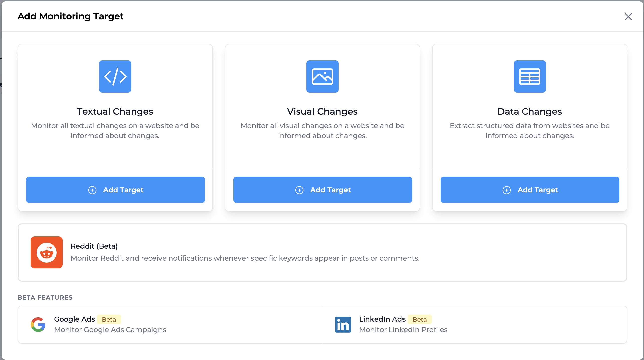This screenshot has height=360, width=644.
Task: Click the plus icon on Textual Changes Add Target
Action: coord(92,190)
